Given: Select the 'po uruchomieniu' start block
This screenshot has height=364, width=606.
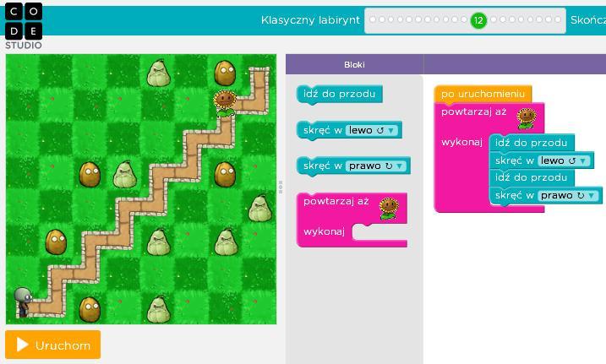Looking at the screenshot, I should click(483, 95).
